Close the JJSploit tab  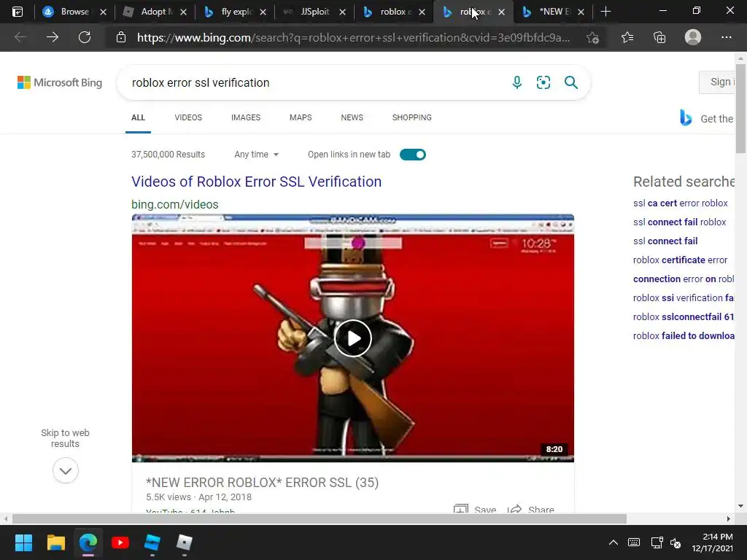(342, 12)
